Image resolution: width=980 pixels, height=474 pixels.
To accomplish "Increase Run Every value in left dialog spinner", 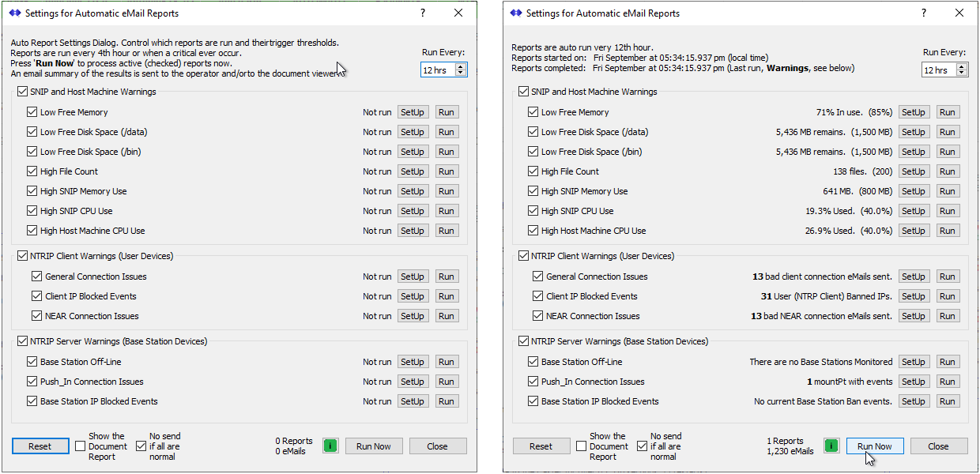I will (462, 66).
